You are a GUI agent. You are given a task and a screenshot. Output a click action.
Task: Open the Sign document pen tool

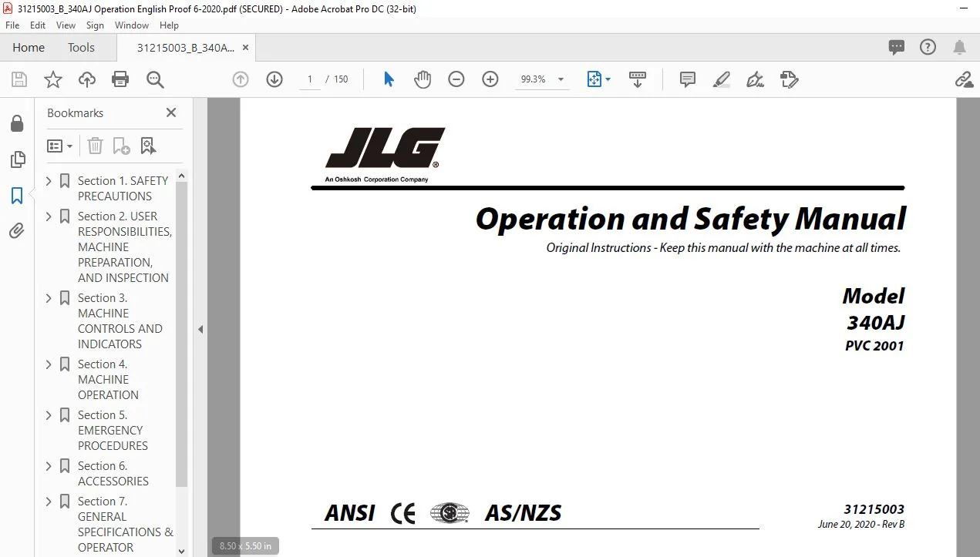756,79
